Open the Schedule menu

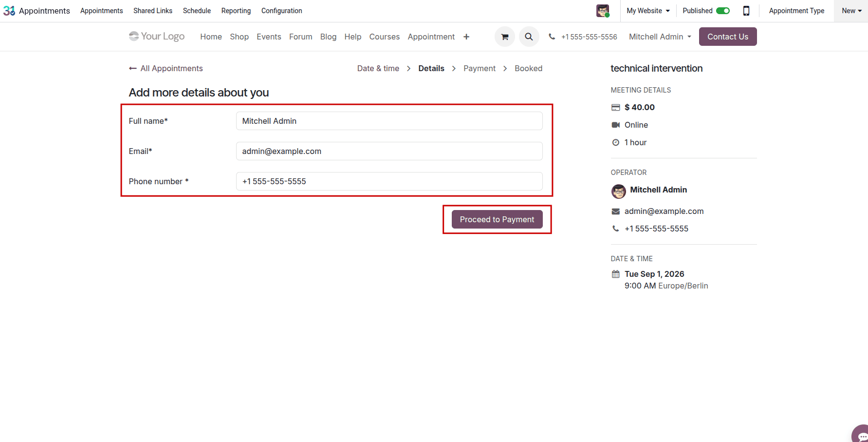tap(197, 11)
